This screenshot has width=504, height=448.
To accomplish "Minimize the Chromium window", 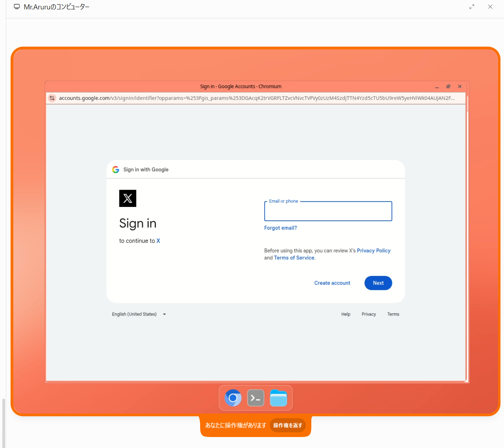I will [437, 87].
